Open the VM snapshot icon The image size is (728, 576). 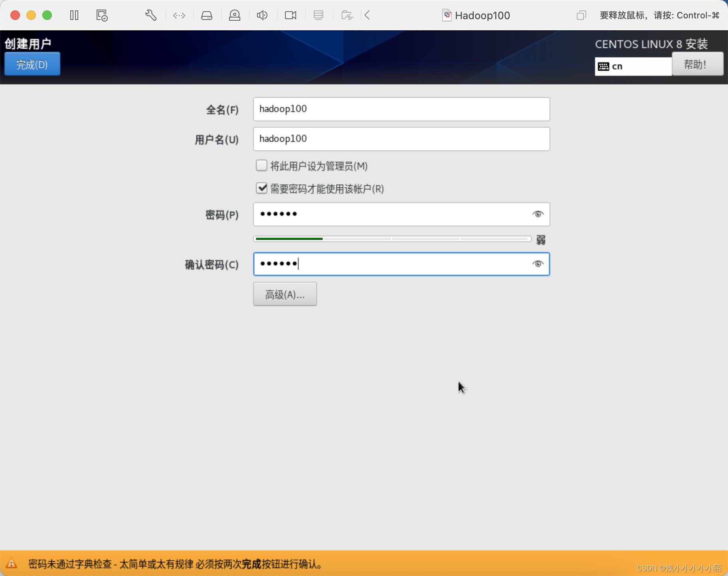click(x=102, y=16)
